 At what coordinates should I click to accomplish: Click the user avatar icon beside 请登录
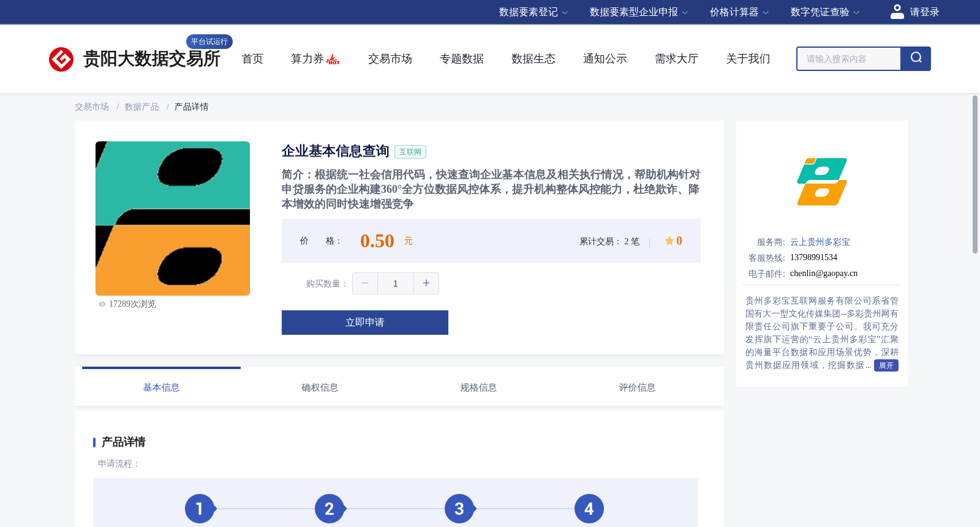point(897,12)
